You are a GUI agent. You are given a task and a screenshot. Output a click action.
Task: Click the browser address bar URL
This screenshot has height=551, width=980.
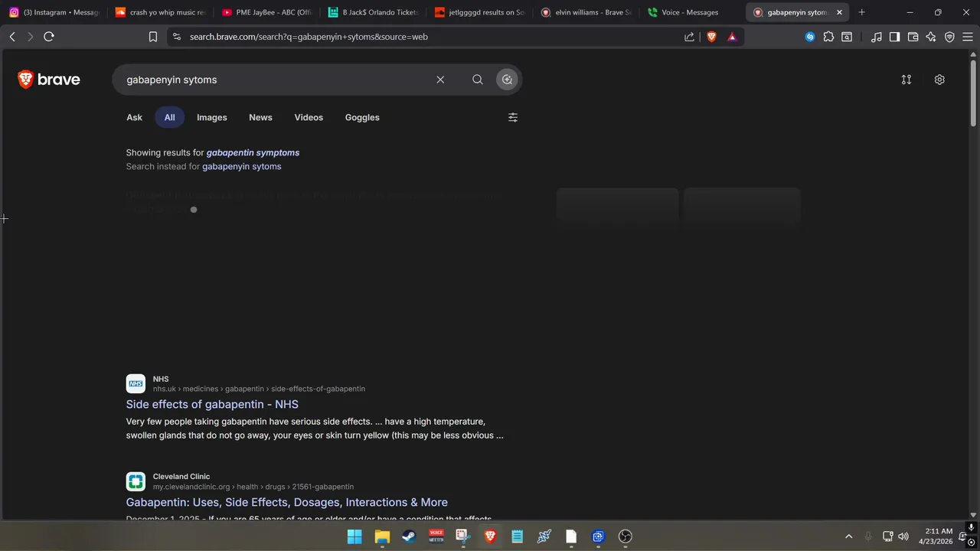pos(309,37)
